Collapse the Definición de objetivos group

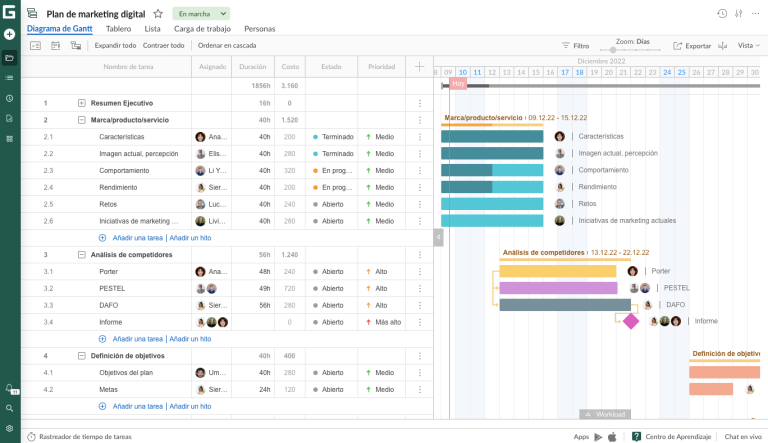tap(82, 356)
